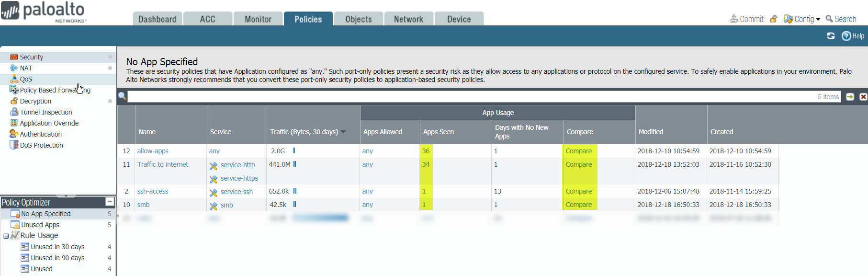This screenshot has height=276, width=868.
Task: Open the ssh-access rule link
Action: [153, 191]
